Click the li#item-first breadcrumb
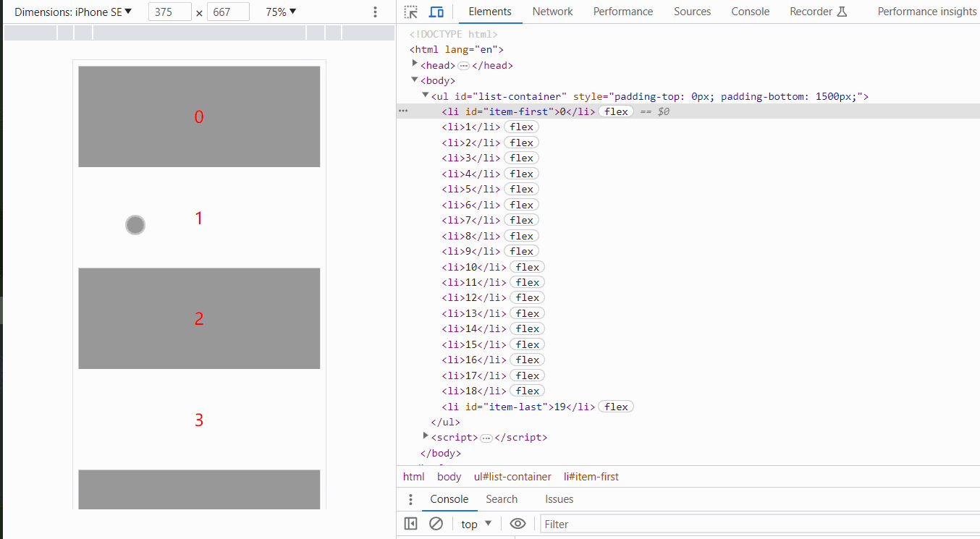980x539 pixels. (591, 477)
